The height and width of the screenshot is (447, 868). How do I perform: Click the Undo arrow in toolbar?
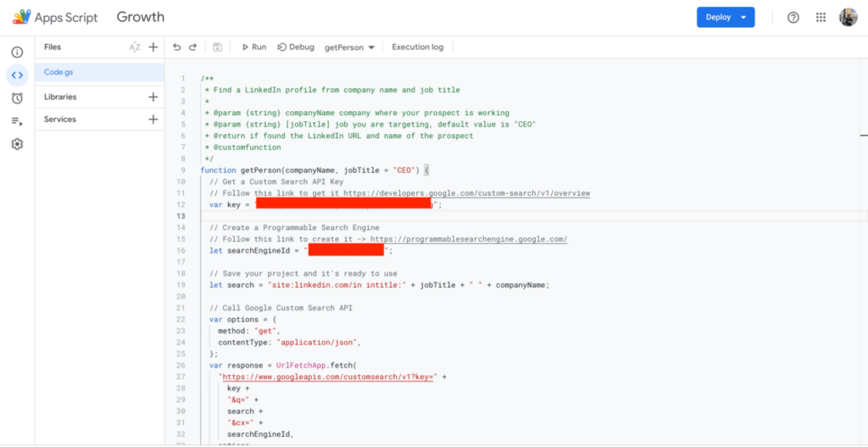[x=176, y=47]
